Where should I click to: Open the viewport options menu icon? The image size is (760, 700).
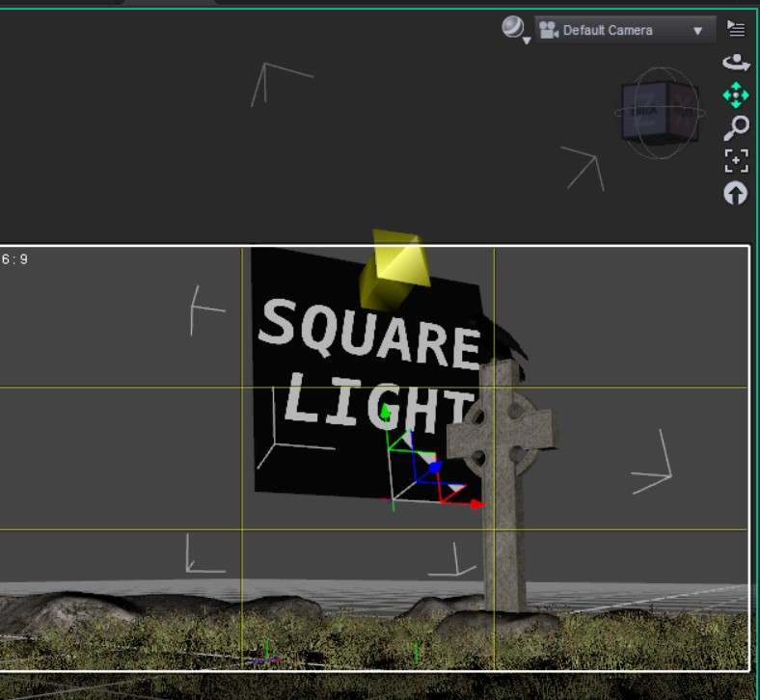[736, 29]
